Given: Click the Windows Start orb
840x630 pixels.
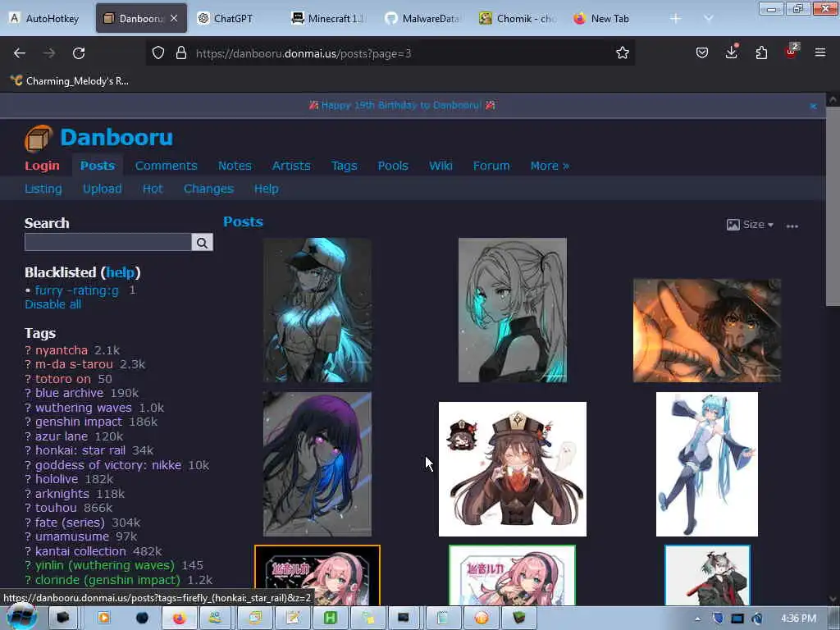Looking at the screenshot, I should (21, 618).
